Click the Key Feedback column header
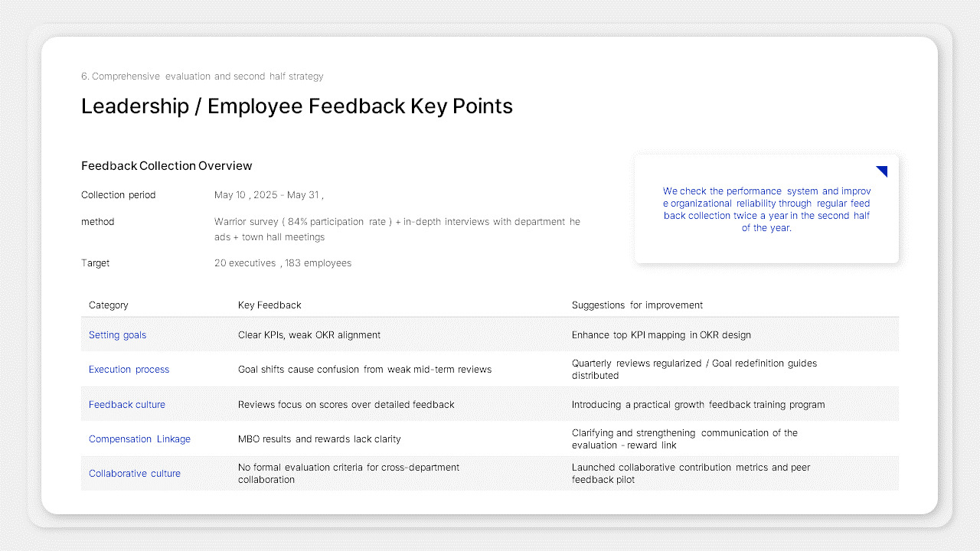Image resolution: width=980 pixels, height=551 pixels. (269, 305)
